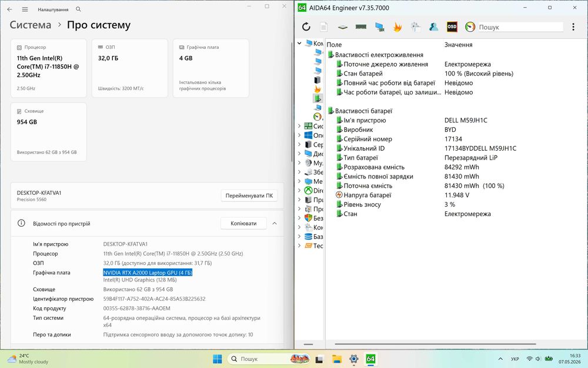Image resolution: width=588 pixels, height=368 pixels.
Task: Select the Рівень зносу row
Action: pyautogui.click(x=456, y=204)
